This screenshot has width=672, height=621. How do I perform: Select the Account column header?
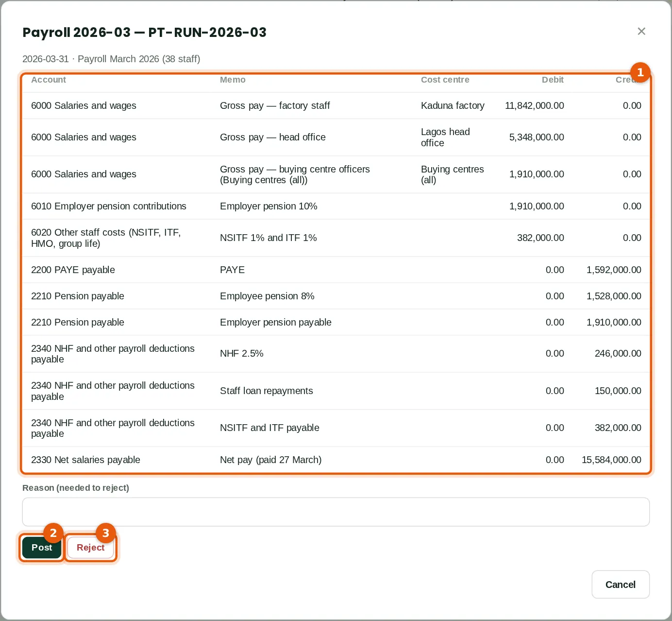click(49, 80)
